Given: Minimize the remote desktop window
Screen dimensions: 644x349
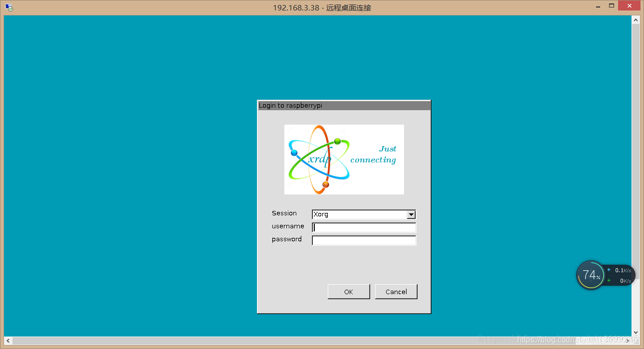Looking at the screenshot, I should 598,6.
